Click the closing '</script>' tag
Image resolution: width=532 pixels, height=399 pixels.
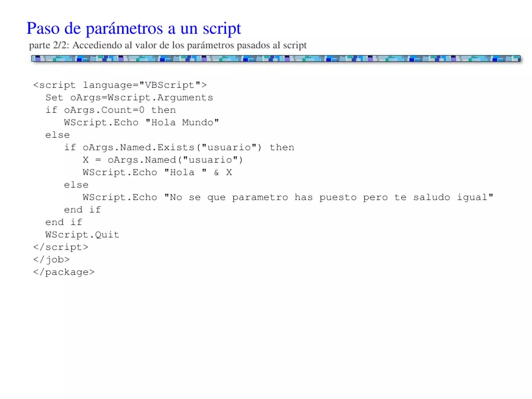tap(61, 247)
